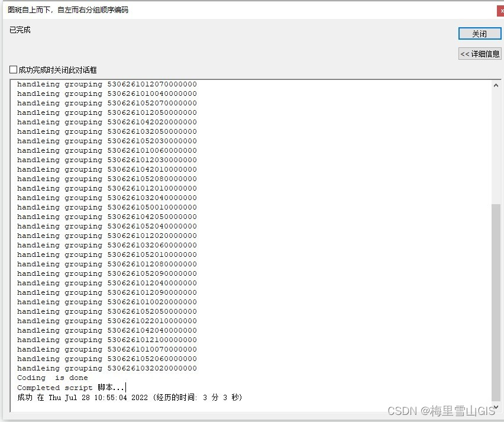Image resolution: width=504 pixels, height=422 pixels.
Task: Click log line grouping 530626101002
Action: point(106,302)
